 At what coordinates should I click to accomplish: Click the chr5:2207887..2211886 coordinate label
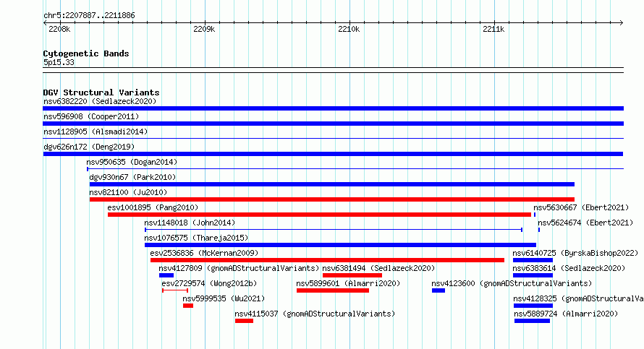tap(89, 16)
